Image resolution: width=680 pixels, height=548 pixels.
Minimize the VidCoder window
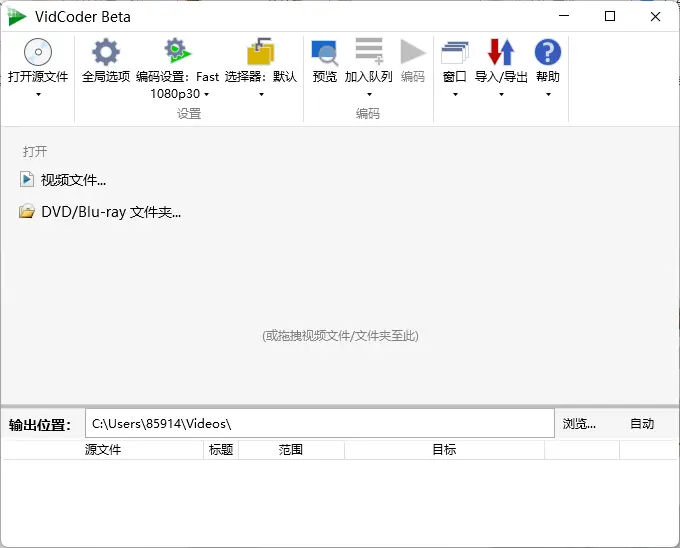coord(564,16)
